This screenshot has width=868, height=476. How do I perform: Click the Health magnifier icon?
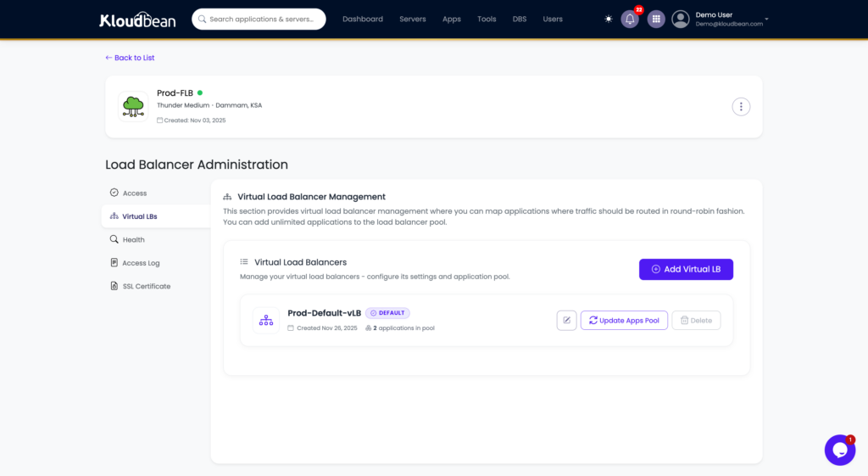(x=114, y=238)
